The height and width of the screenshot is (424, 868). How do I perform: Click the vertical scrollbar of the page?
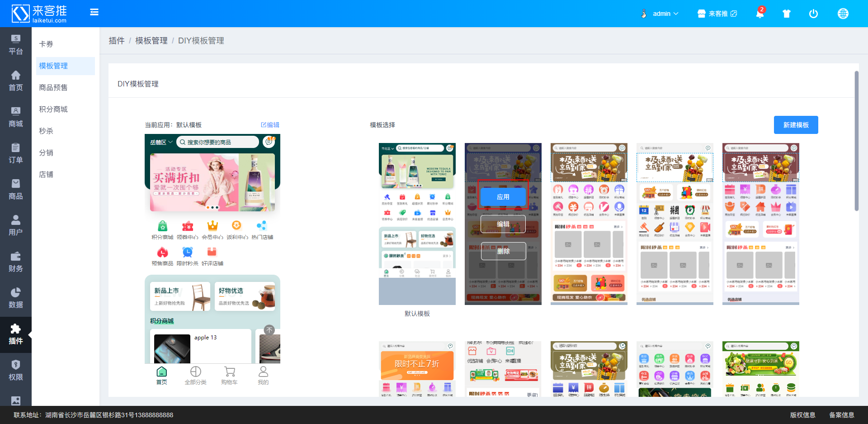click(x=856, y=140)
